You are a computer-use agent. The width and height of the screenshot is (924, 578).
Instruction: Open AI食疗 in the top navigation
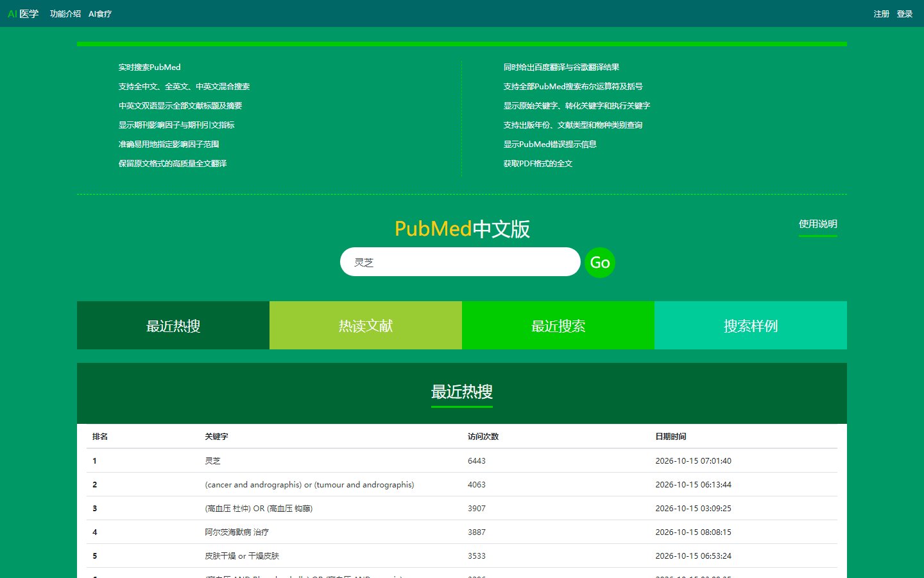point(100,13)
